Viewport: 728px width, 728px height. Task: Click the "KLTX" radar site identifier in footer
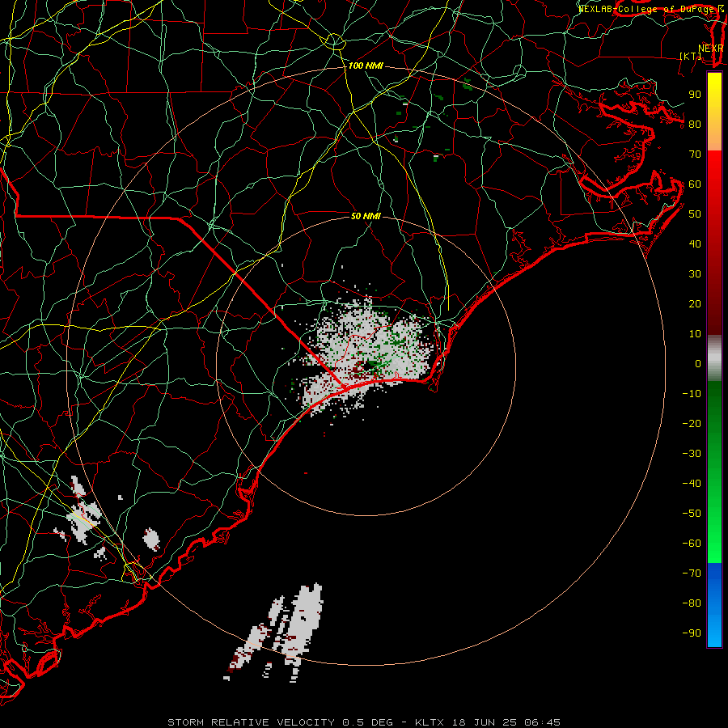coord(430,722)
